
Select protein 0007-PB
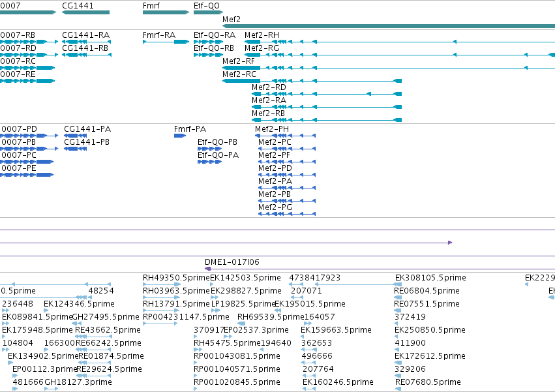coord(19,142)
